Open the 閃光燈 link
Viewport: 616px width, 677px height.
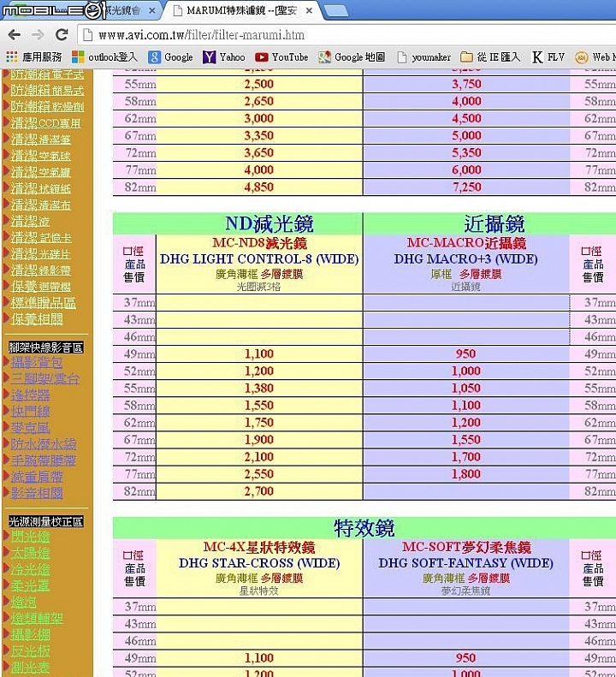[30, 537]
